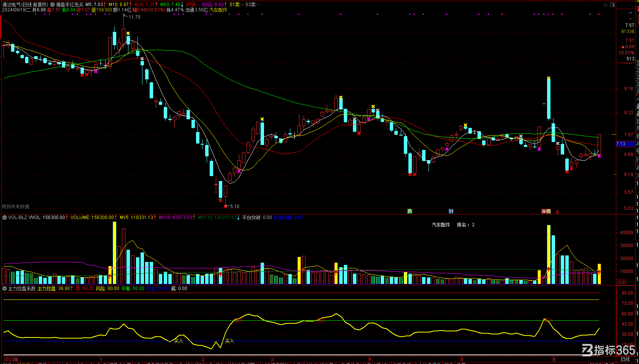Click the 换4.47% turnover readout
Image resolution: width=639 pixels, height=364 pixels.
click(x=175, y=10)
